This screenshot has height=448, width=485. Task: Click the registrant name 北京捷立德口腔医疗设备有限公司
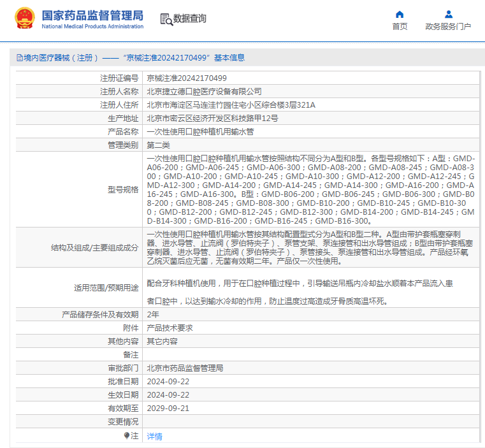[x=204, y=91]
